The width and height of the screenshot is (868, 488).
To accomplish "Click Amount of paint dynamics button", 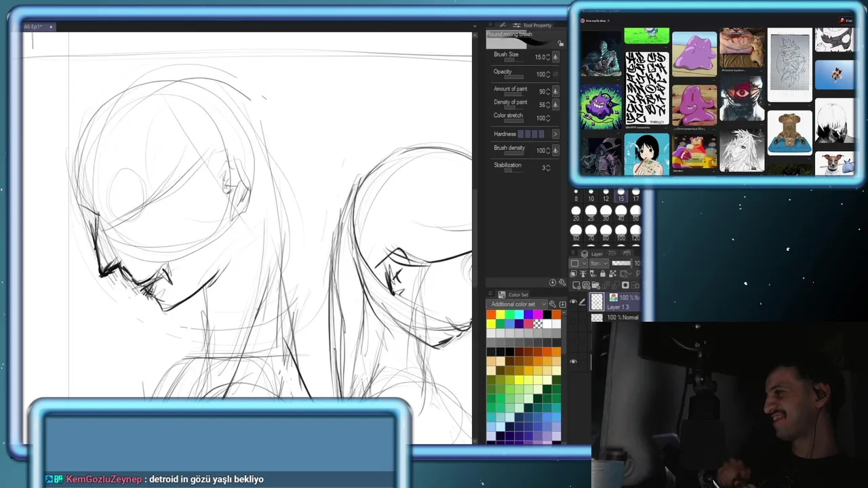I will click(x=555, y=91).
